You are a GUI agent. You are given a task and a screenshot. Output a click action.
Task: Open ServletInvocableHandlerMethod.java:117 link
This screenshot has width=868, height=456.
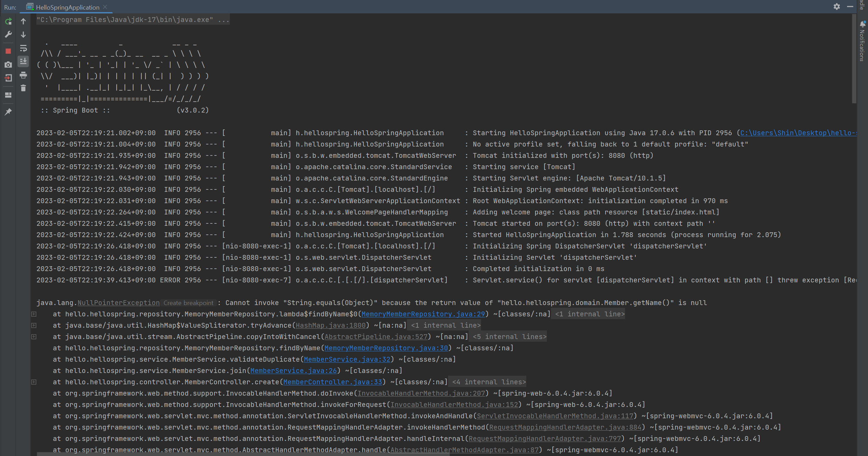555,416
